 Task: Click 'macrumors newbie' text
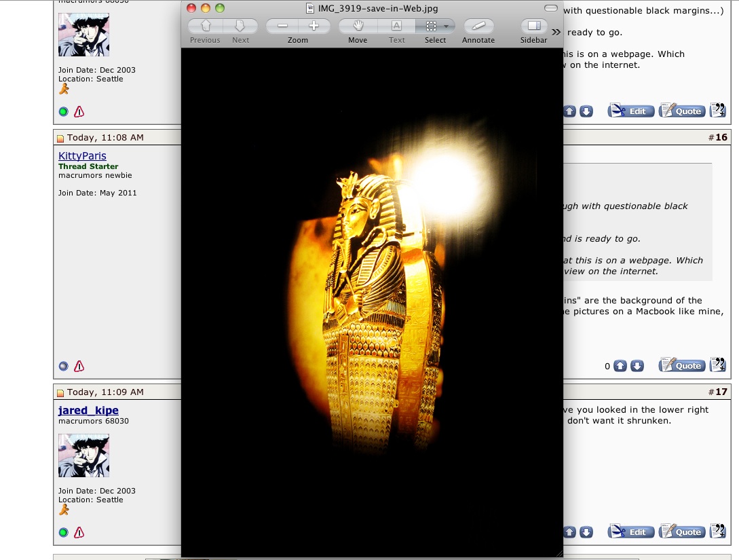pos(95,175)
